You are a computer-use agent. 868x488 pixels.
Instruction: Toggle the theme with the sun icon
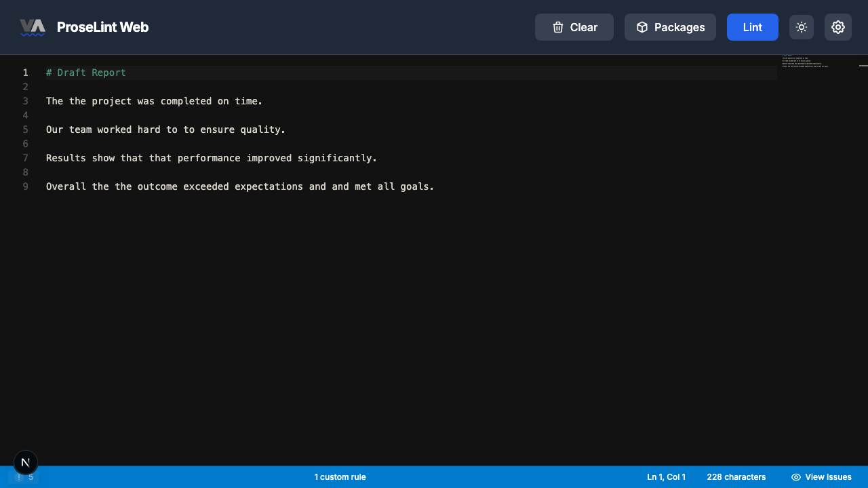click(x=801, y=27)
